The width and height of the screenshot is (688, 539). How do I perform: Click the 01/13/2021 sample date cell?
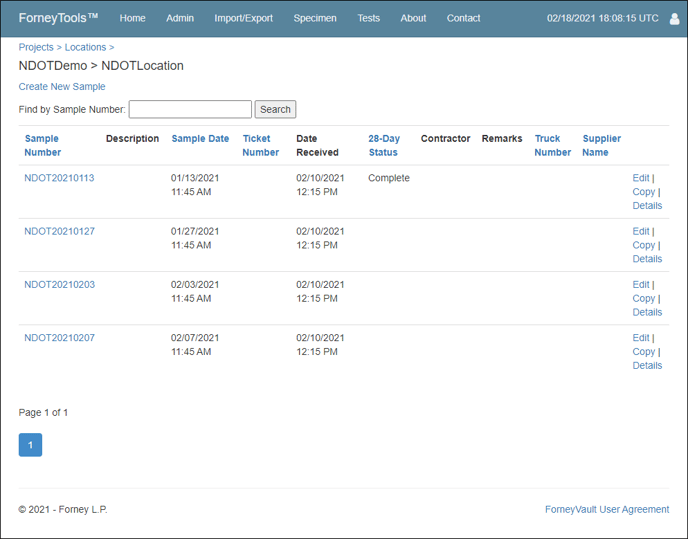[195, 185]
